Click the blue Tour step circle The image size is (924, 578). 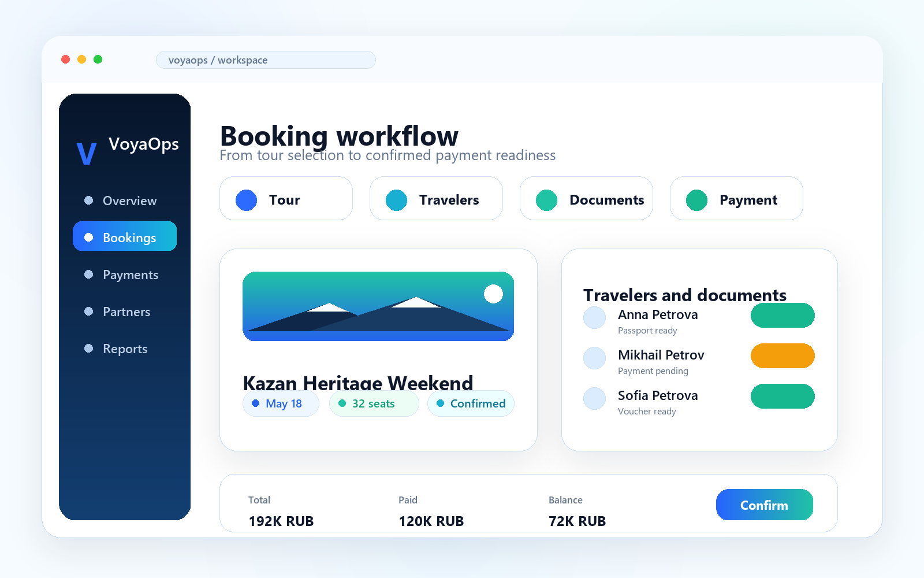tap(247, 200)
